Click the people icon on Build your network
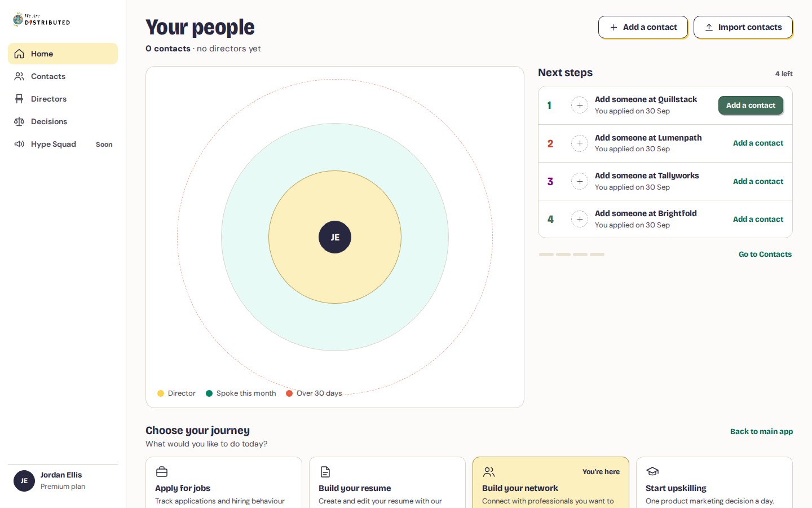 pos(489,471)
